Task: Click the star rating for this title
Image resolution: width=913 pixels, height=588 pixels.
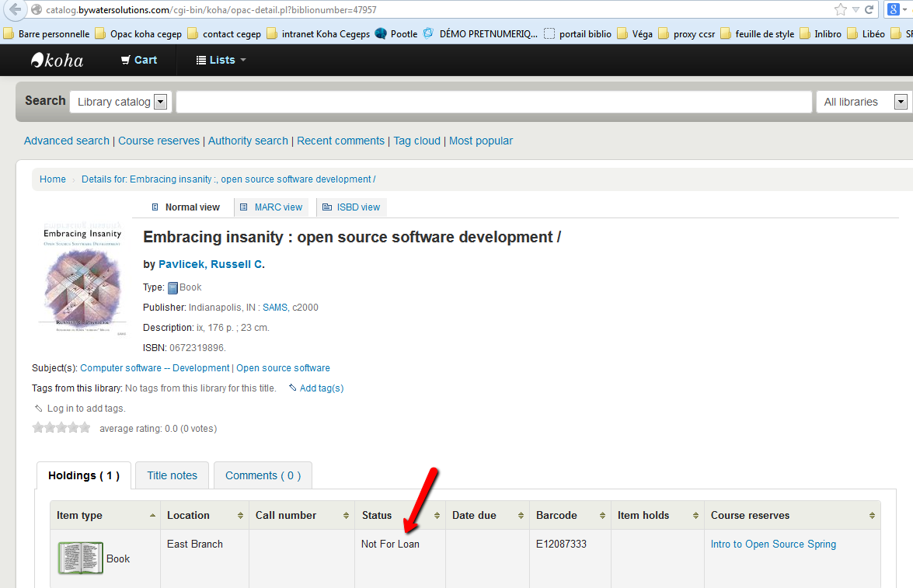Action: click(61, 428)
